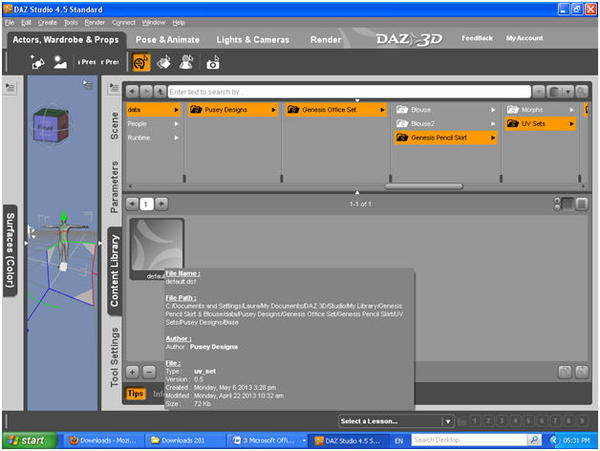Screen dimensions: 600x451
Task: Expand the Genesis Pencil Skirt arrow
Action: pos(493,138)
